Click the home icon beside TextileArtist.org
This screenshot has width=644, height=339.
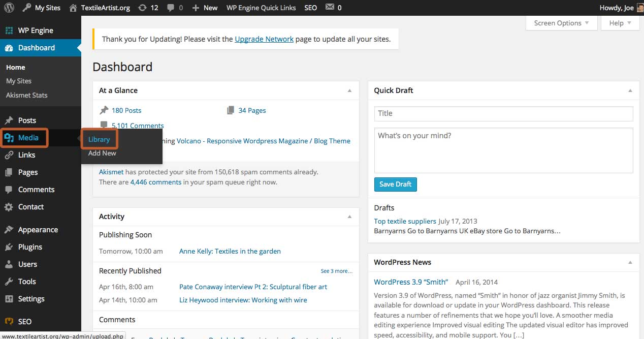(74, 8)
